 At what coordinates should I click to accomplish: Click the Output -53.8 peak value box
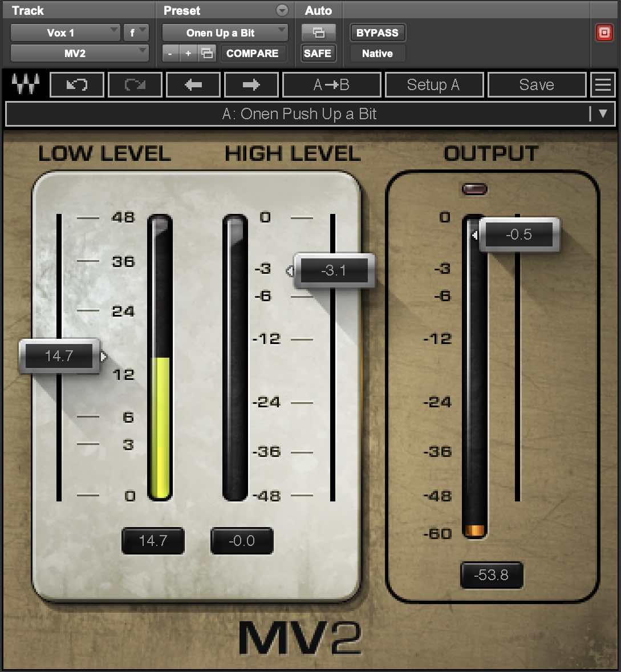pyautogui.click(x=492, y=574)
